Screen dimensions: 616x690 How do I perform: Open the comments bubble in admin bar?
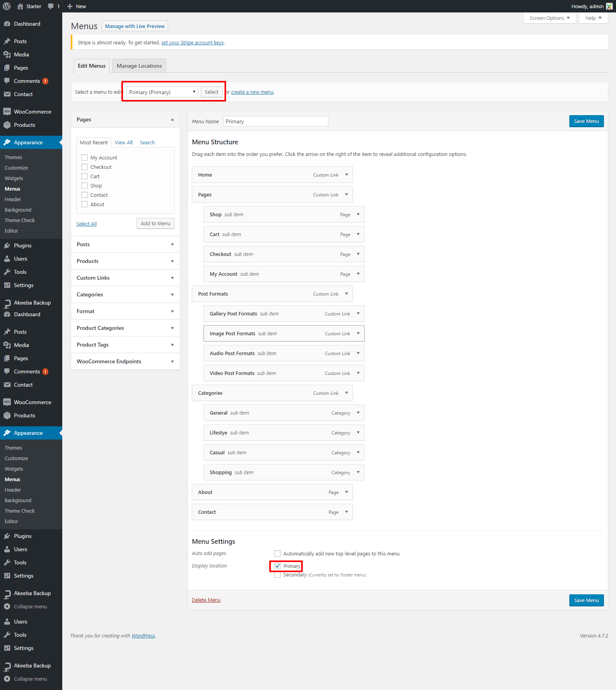pyautogui.click(x=51, y=6)
